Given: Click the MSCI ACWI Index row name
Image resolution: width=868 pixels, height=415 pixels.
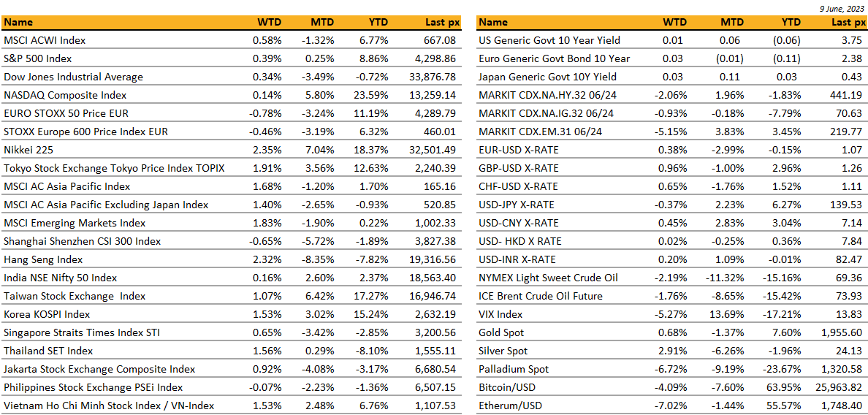Looking at the screenshot, I should (45, 40).
